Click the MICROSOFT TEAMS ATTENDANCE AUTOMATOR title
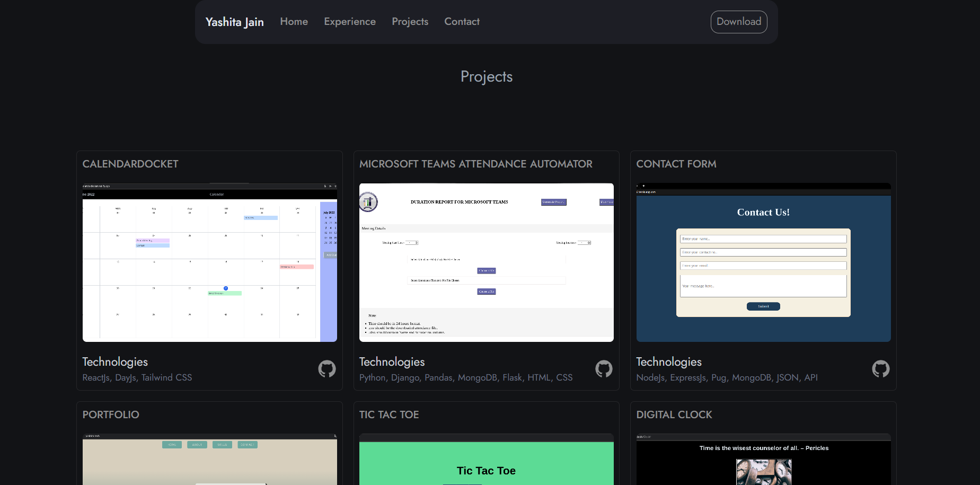Screen dimensions: 980x485 (476, 164)
